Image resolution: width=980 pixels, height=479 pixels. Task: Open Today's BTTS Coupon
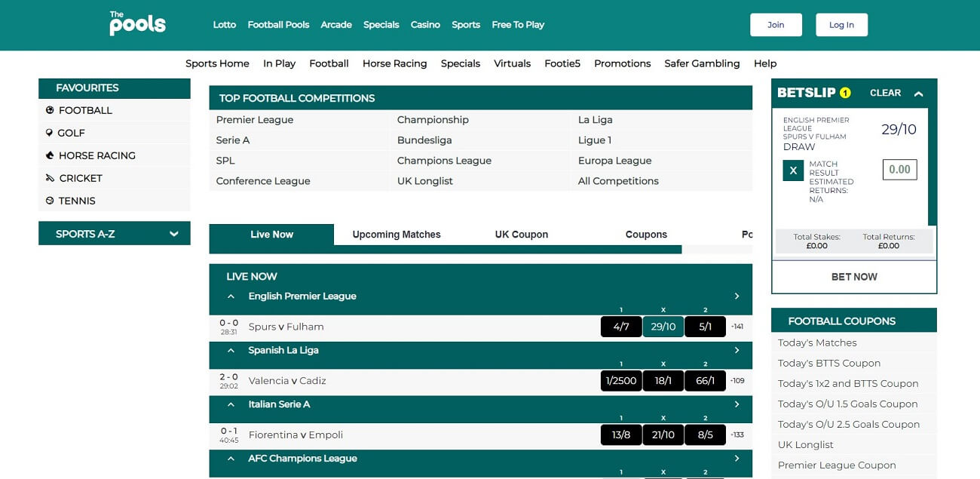[829, 363]
